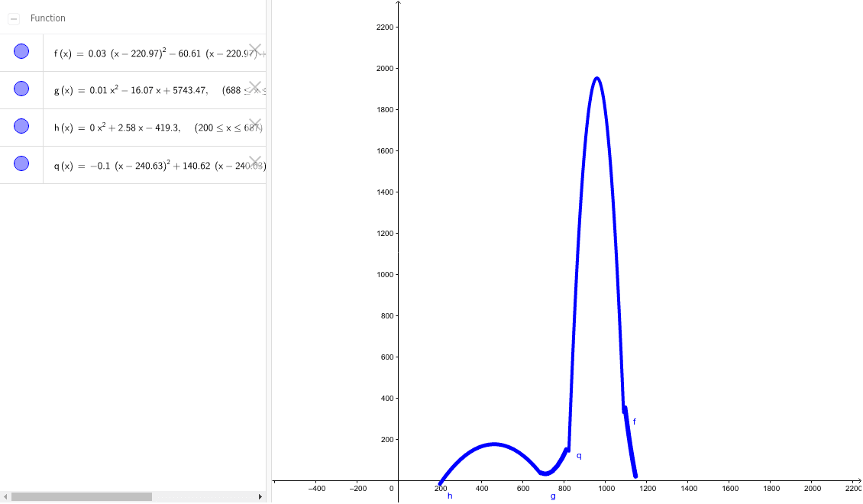
Task: Collapse the Function group in the algebra view
Action: point(13,18)
